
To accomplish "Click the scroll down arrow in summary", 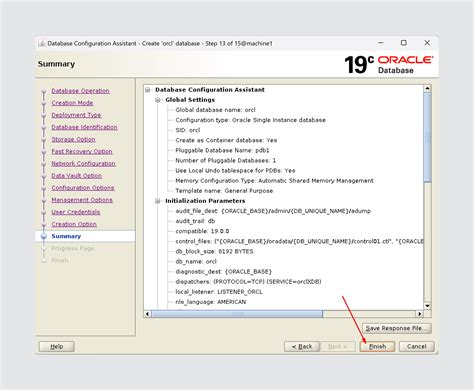I will pyautogui.click(x=427, y=306).
